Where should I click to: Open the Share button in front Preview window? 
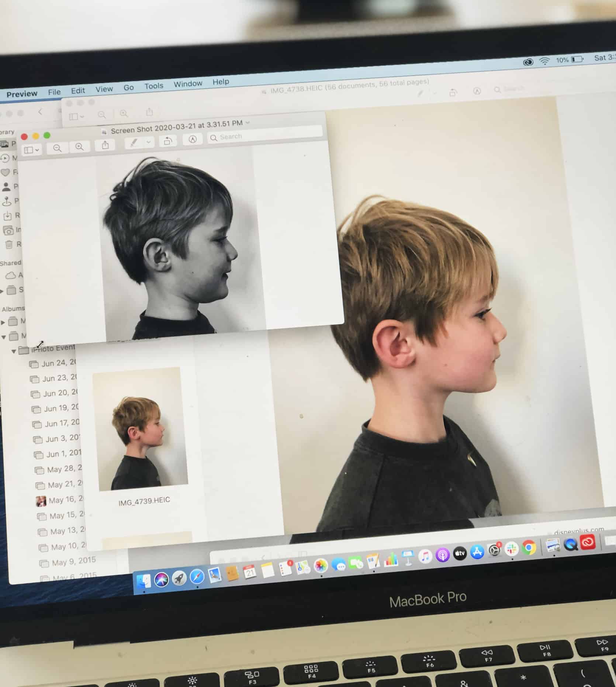point(105,145)
